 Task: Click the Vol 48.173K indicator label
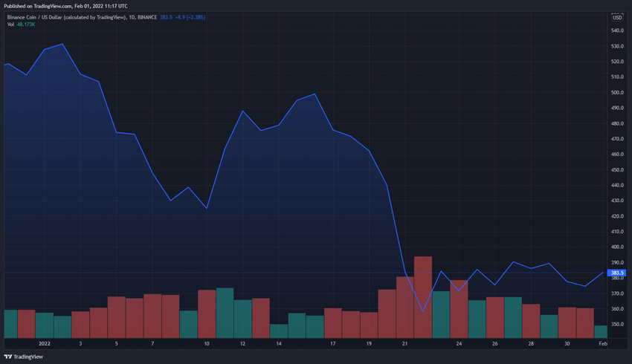pyautogui.click(x=21, y=25)
